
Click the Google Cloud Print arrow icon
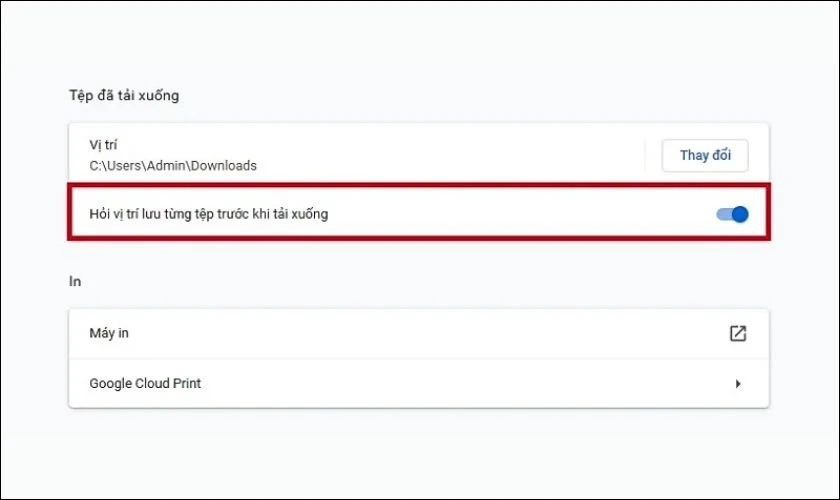738,384
